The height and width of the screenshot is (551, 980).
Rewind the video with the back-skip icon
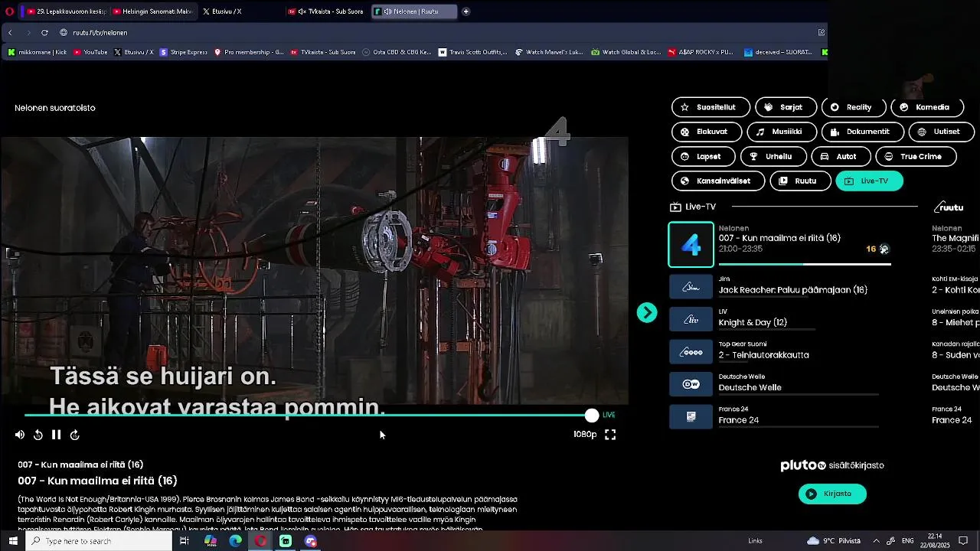click(x=38, y=435)
